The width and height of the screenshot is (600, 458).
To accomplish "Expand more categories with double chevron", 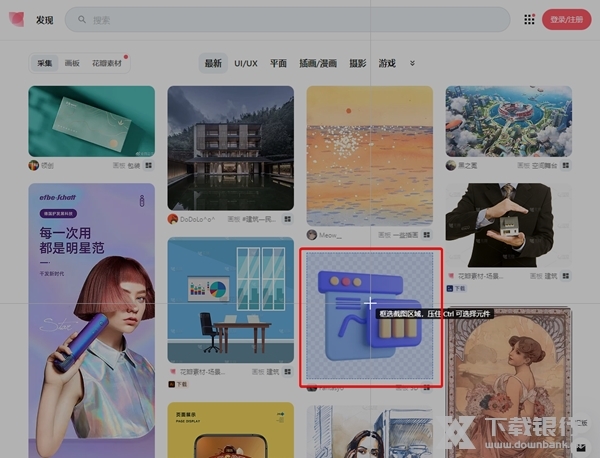I will 412,63.
